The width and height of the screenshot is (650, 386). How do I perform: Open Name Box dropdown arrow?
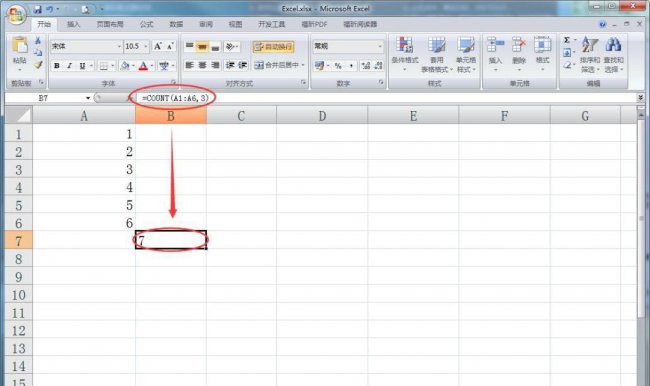pyautogui.click(x=88, y=98)
